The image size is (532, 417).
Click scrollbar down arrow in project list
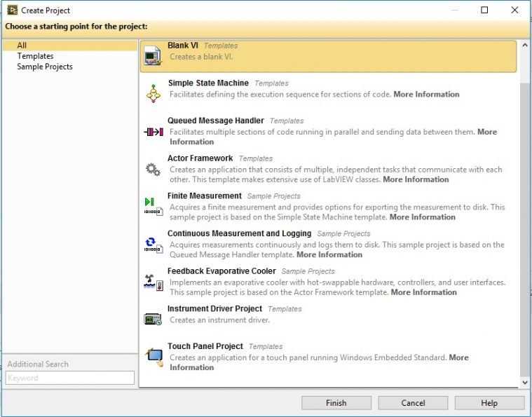tap(525, 383)
